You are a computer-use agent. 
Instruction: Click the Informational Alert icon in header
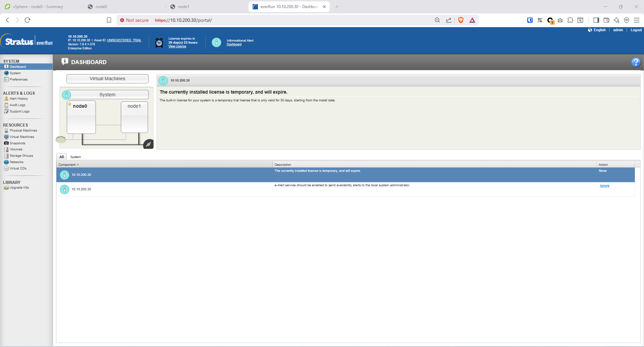(x=216, y=42)
